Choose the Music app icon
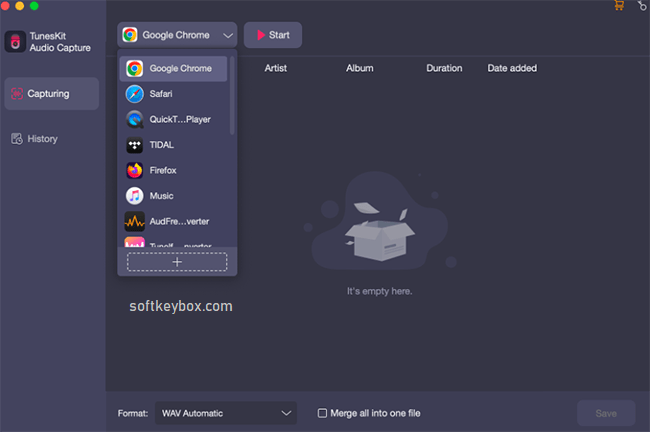This screenshot has width=650, height=432. (134, 196)
